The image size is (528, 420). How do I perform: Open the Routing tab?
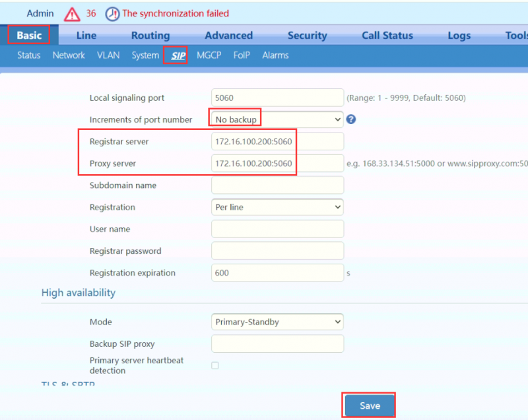pos(150,35)
